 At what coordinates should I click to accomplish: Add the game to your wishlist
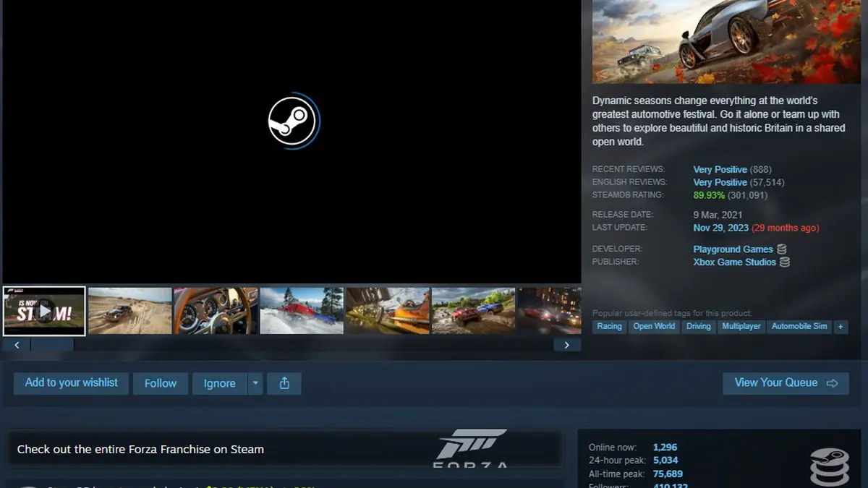pos(70,383)
